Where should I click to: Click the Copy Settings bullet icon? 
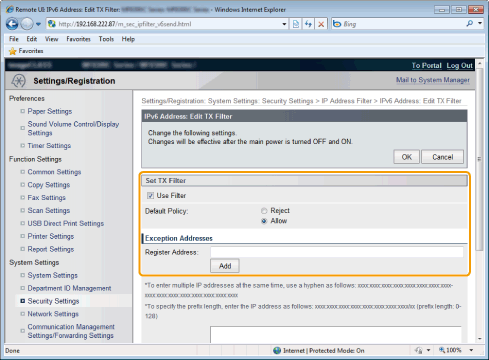(22, 184)
